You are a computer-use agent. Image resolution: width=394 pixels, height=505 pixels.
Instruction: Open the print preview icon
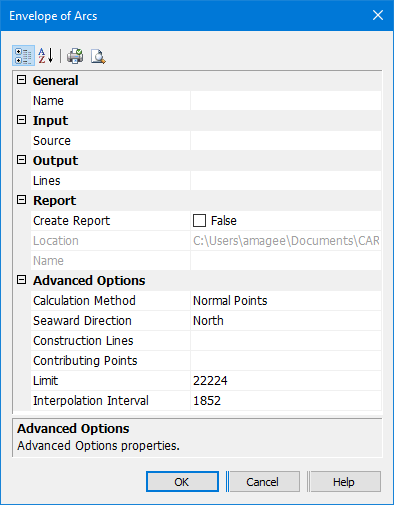98,56
